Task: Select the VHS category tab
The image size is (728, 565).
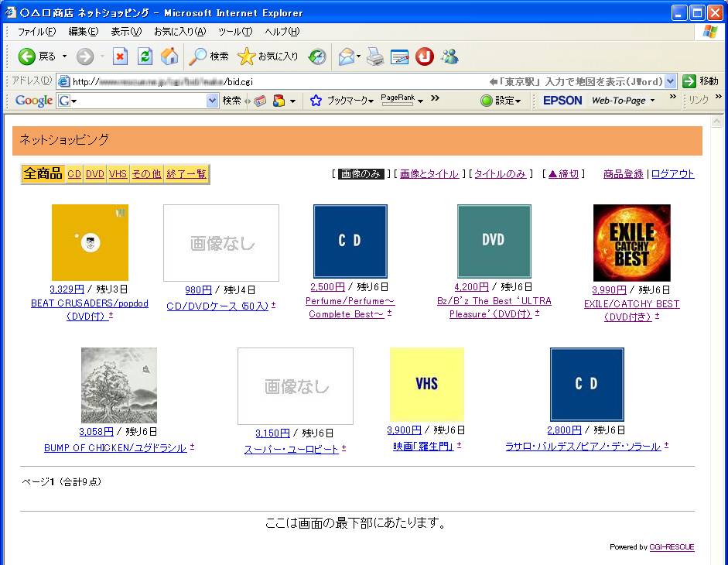Action: pos(118,174)
